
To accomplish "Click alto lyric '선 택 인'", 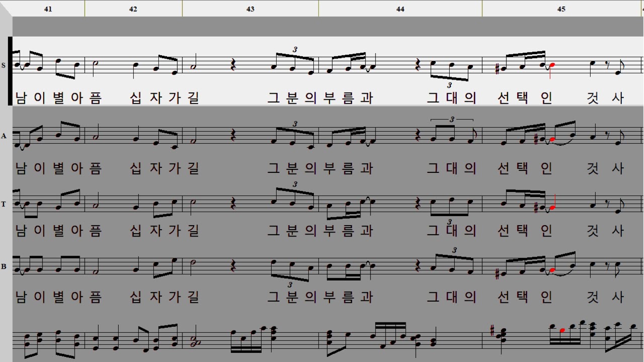I will coord(525,168).
